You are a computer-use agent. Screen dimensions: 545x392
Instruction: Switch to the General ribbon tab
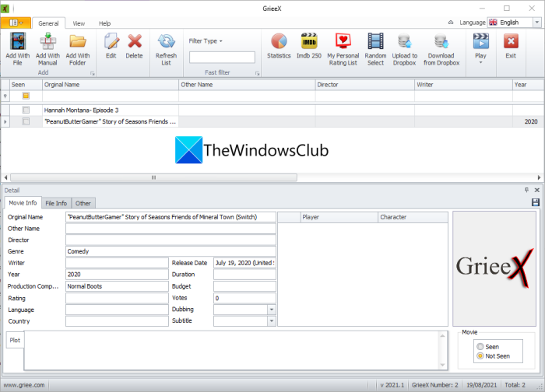coord(48,23)
